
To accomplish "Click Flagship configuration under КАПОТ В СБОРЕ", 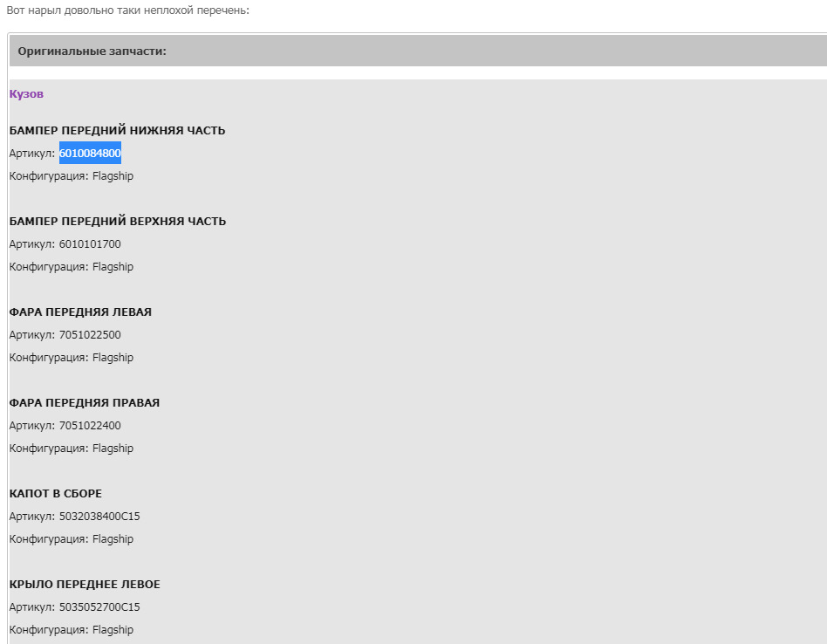I will (x=113, y=539).
